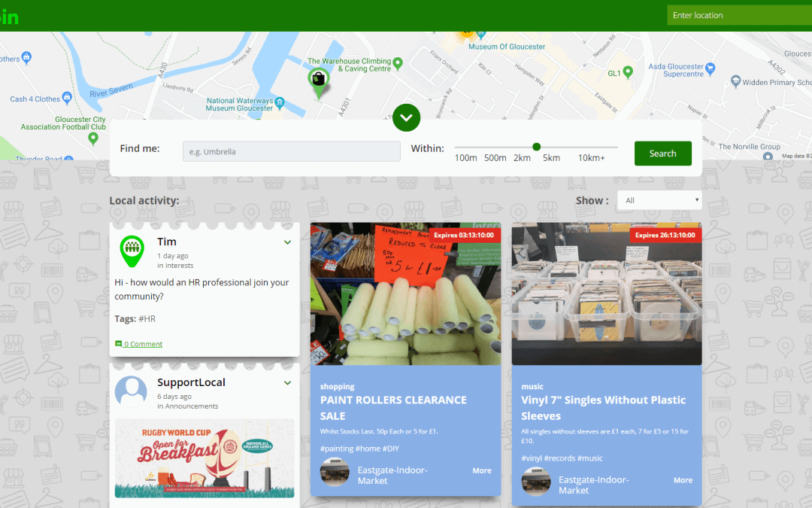The width and height of the screenshot is (812, 508).
Task: Click 'in Interests' category text
Action: point(175,266)
